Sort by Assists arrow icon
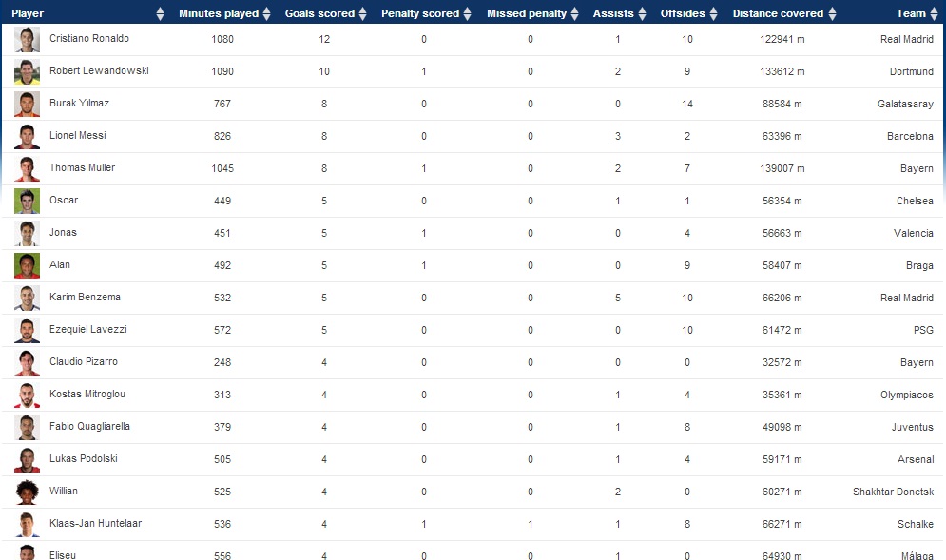Image resolution: width=946 pixels, height=560 pixels. coord(642,13)
